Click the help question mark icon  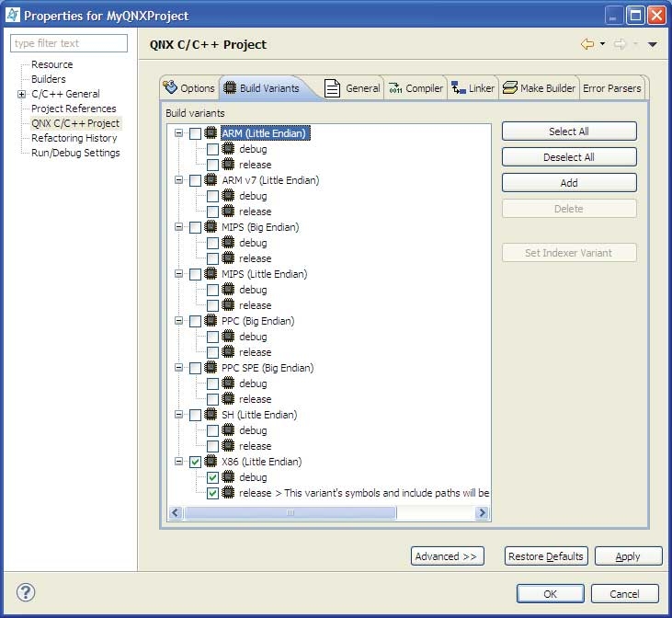pyautogui.click(x=28, y=593)
